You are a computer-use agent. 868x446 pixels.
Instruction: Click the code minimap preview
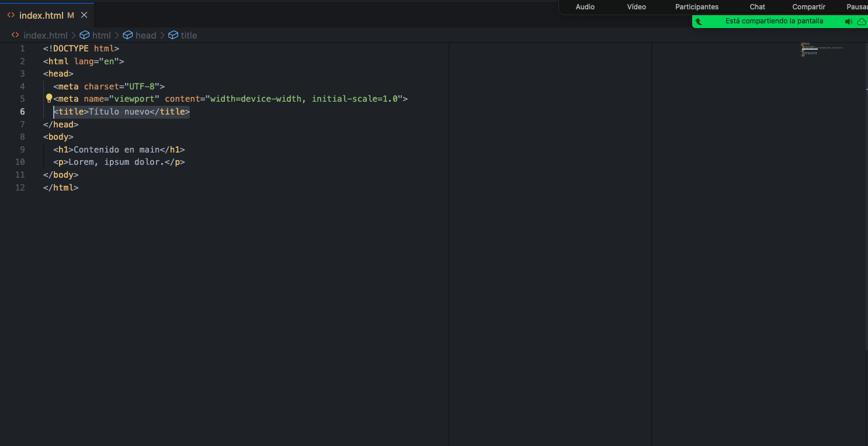coord(821,50)
